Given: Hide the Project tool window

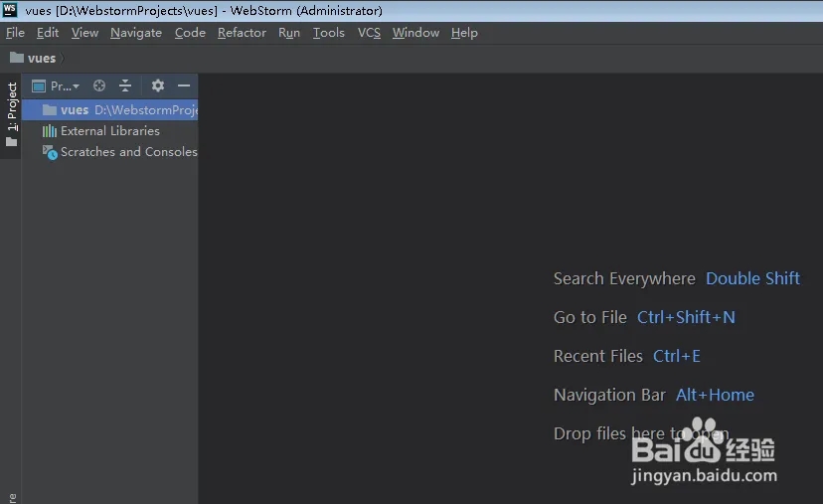Looking at the screenshot, I should click(x=184, y=85).
